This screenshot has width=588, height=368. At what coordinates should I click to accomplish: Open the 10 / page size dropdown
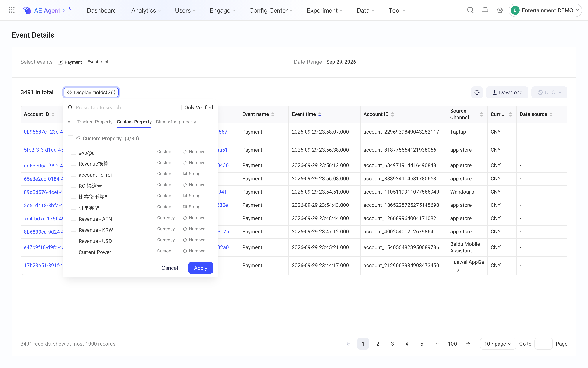click(x=498, y=344)
